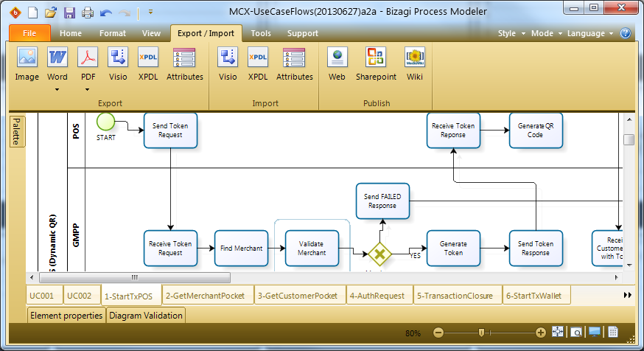Click the orange File button
The image size is (644, 351).
click(29, 33)
